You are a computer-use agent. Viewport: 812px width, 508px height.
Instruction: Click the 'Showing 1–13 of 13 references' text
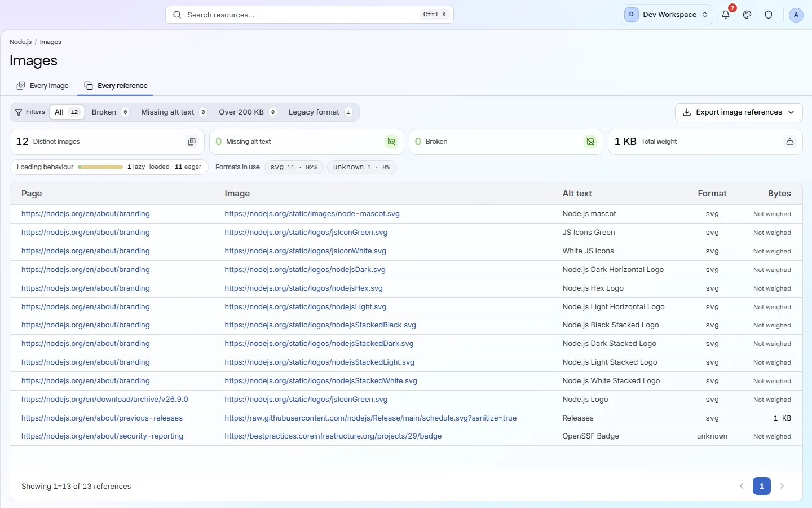tap(76, 487)
